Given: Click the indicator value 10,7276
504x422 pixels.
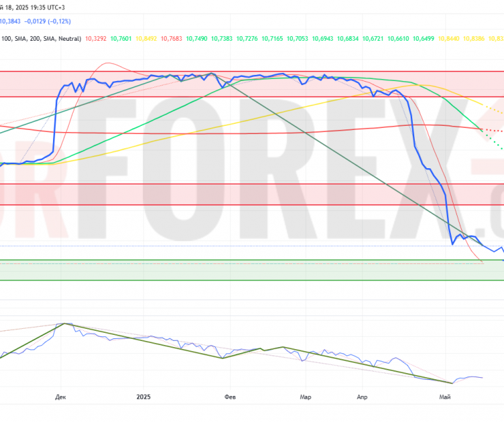Looking at the screenshot, I should pyautogui.click(x=247, y=39).
